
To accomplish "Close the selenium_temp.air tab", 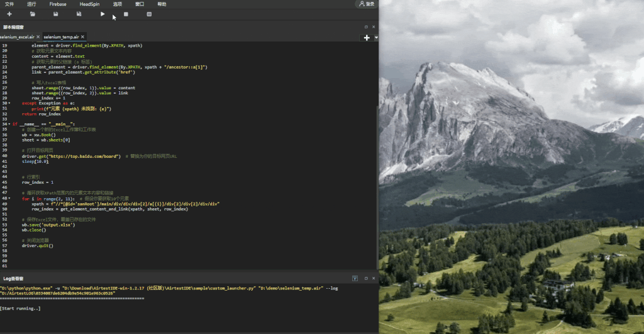I will (82, 37).
